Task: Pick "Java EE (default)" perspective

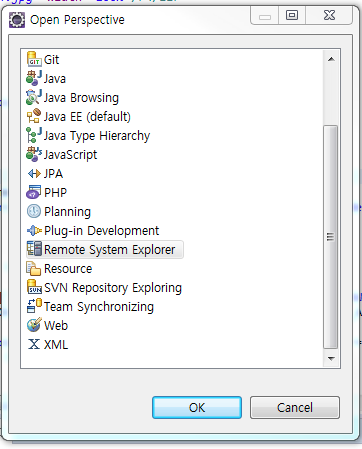Action: [87, 117]
